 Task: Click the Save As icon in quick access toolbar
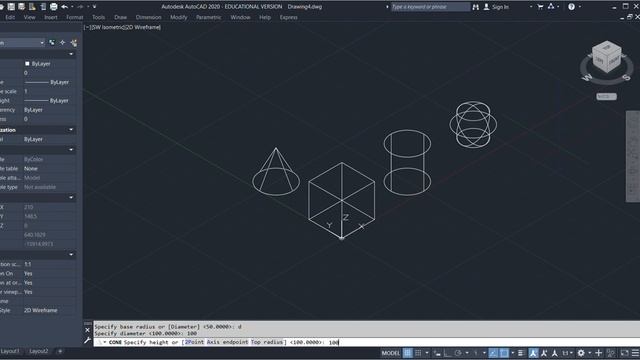coord(21,7)
